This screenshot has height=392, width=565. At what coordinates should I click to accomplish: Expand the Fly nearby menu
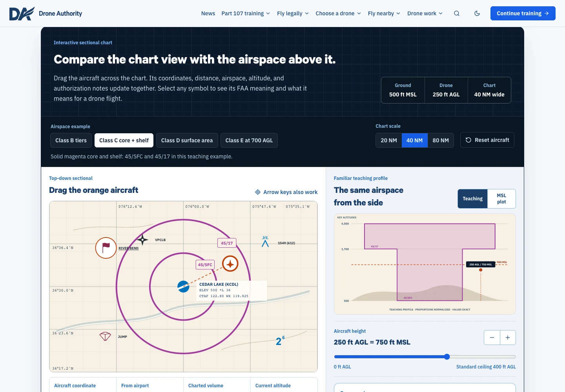click(x=384, y=13)
